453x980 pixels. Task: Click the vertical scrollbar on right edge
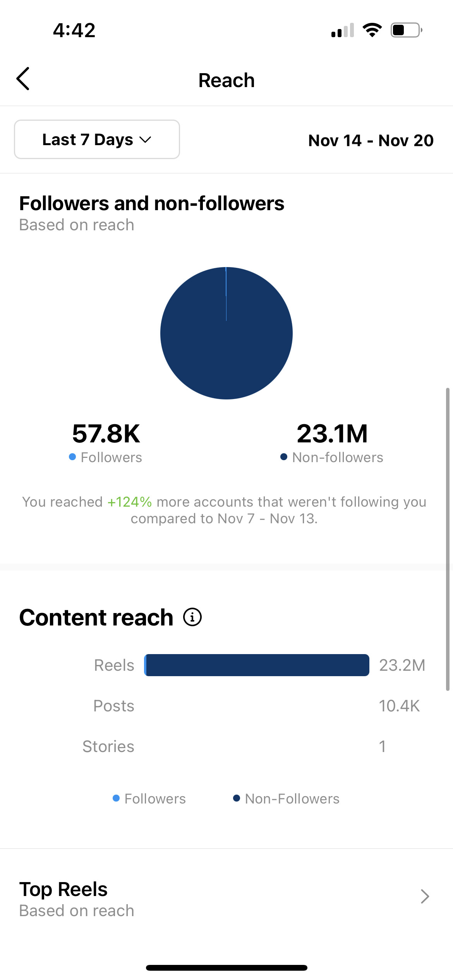[x=448, y=539]
